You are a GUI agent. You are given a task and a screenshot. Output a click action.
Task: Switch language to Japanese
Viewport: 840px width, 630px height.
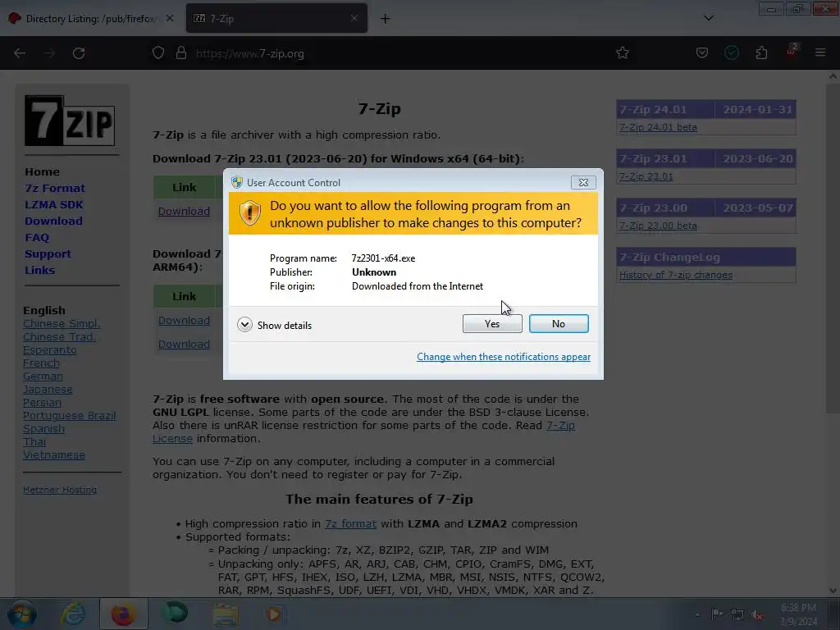pyautogui.click(x=48, y=390)
